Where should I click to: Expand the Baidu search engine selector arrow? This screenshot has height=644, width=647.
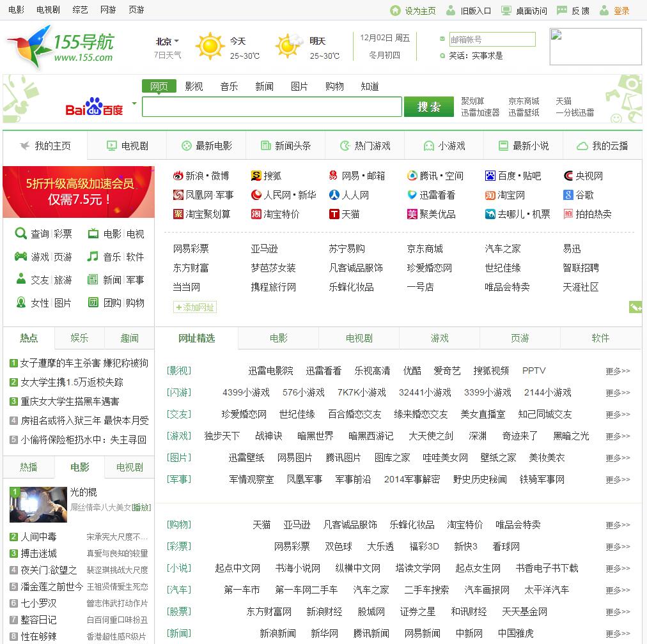pyautogui.click(x=134, y=103)
